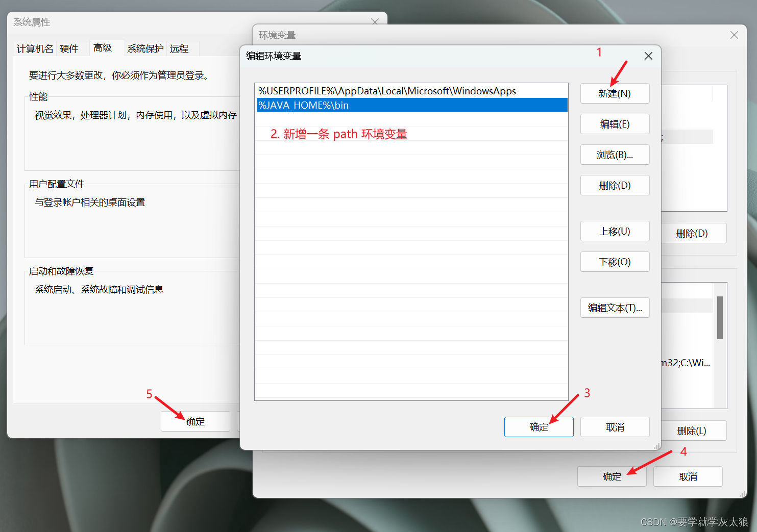Screen dimensions: 757x532
Task: Select the %JAVA_HOME%\bin entry
Action: [411, 105]
